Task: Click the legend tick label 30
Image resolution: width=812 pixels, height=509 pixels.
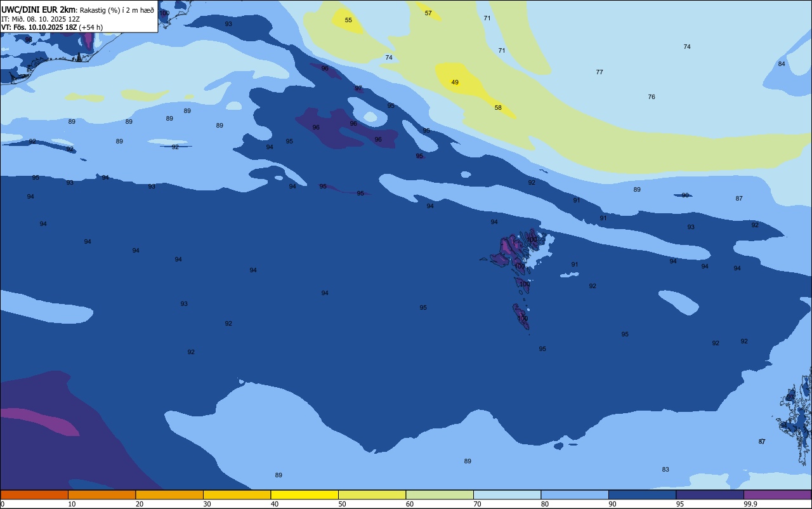Action: pyautogui.click(x=207, y=504)
